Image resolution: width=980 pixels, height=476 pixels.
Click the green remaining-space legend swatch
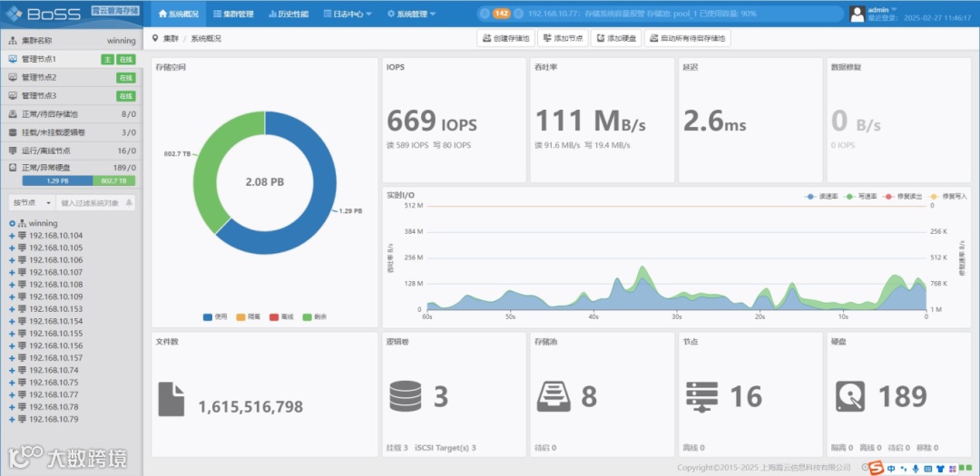click(x=307, y=317)
